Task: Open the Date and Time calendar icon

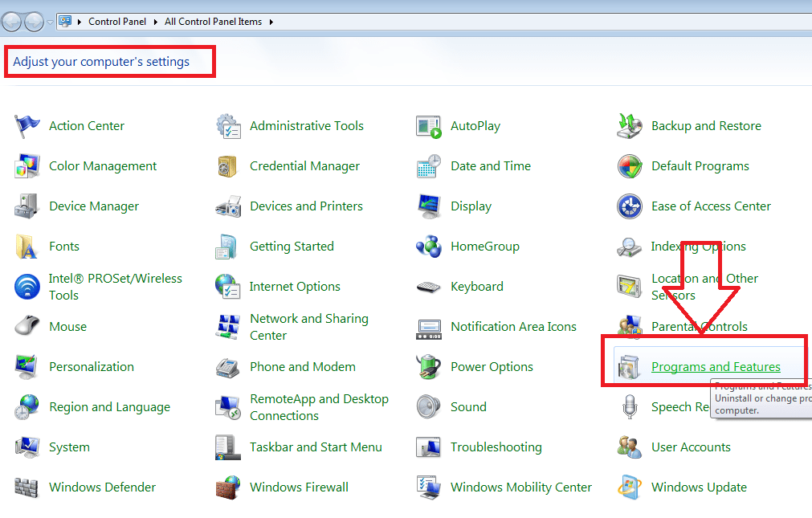Action: pyautogui.click(x=429, y=166)
